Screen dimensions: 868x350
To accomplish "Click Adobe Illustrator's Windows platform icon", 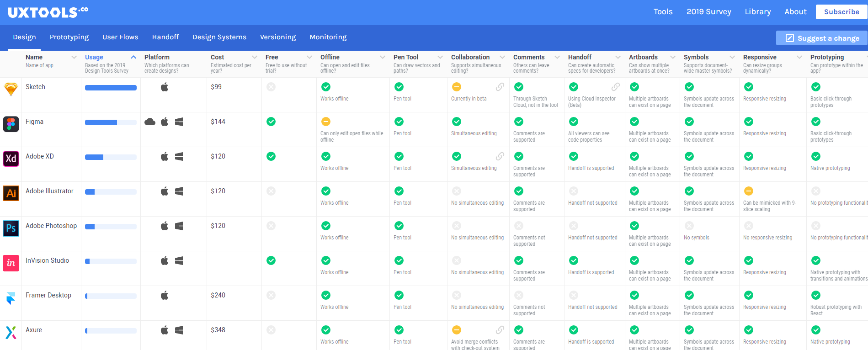I will coord(179,191).
